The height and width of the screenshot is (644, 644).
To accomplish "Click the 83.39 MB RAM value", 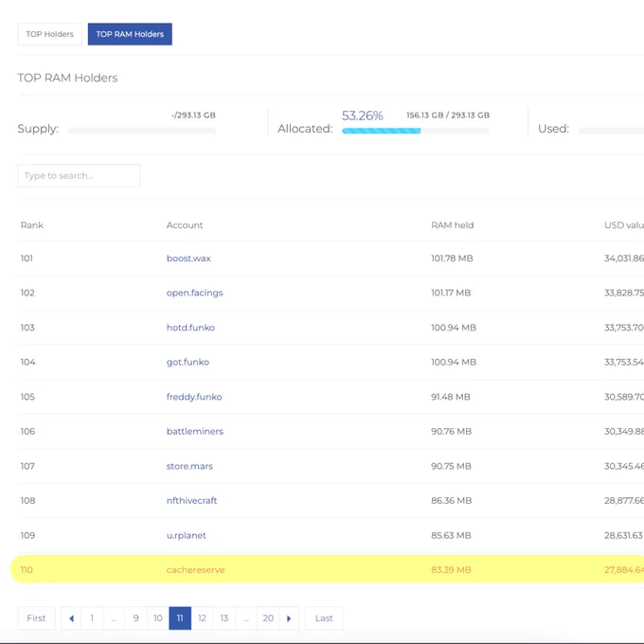I will click(x=451, y=570).
